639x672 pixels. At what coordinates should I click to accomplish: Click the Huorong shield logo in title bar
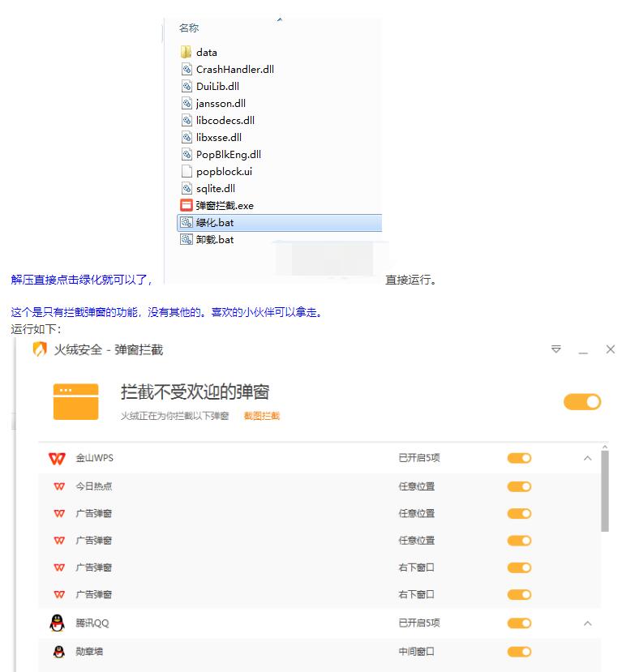40,349
